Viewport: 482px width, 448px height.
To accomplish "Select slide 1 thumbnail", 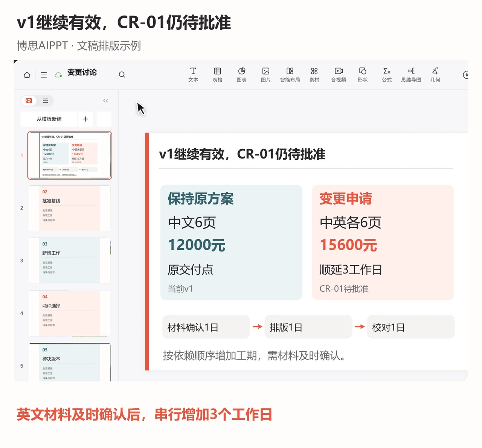I will [x=70, y=155].
